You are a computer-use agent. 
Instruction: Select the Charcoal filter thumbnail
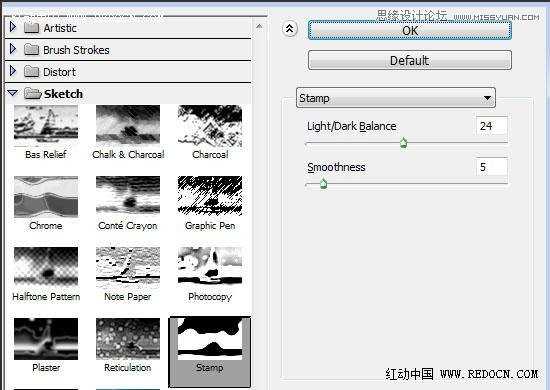pyautogui.click(x=210, y=126)
